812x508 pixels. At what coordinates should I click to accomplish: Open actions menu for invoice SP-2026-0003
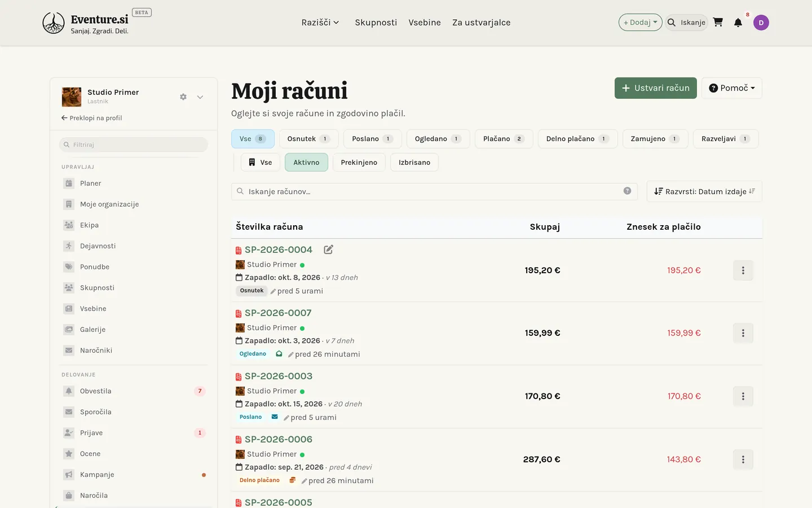743,396
